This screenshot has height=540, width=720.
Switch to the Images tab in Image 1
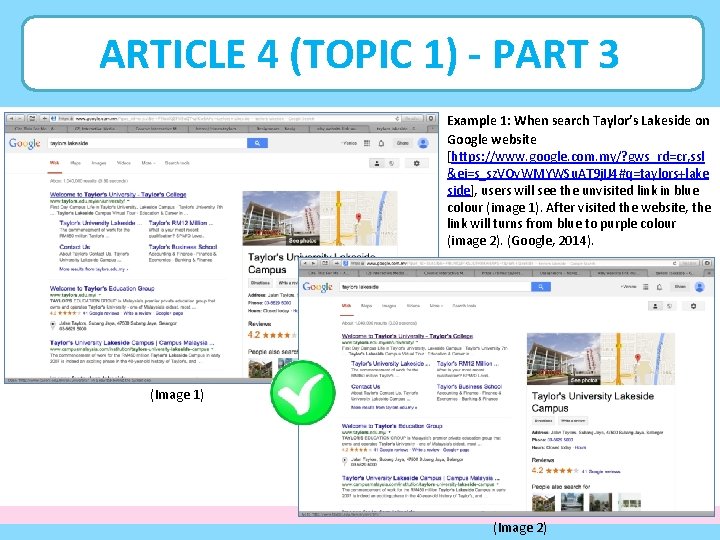coord(99,163)
